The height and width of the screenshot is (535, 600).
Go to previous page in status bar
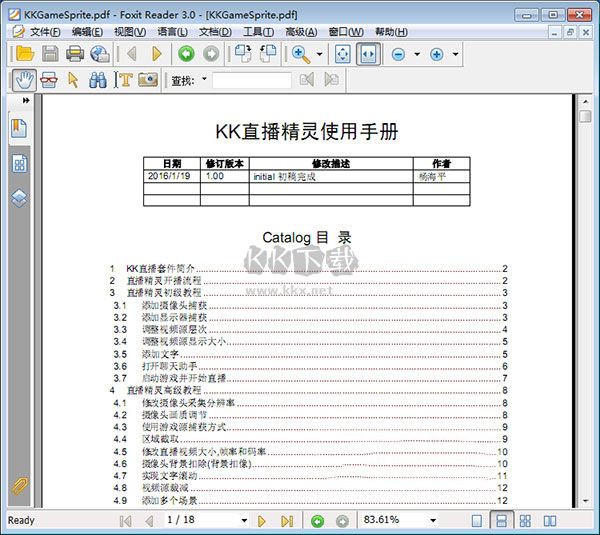pyautogui.click(x=150, y=521)
